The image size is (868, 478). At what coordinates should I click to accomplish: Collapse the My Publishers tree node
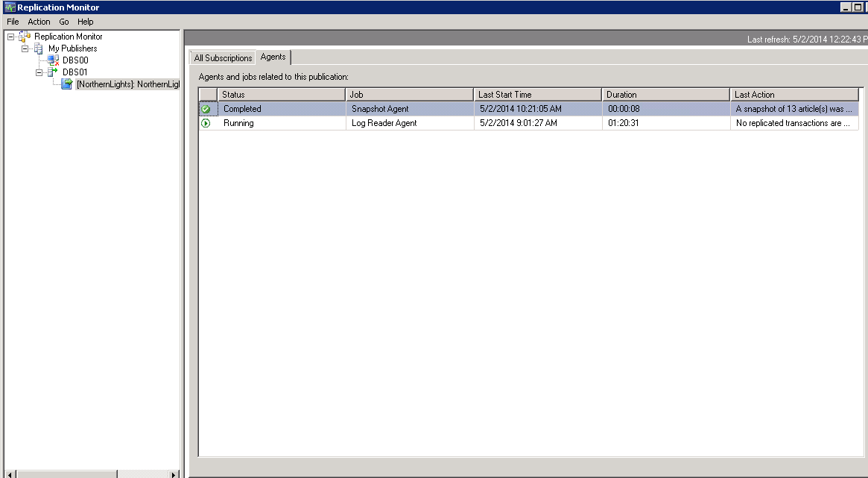25,48
